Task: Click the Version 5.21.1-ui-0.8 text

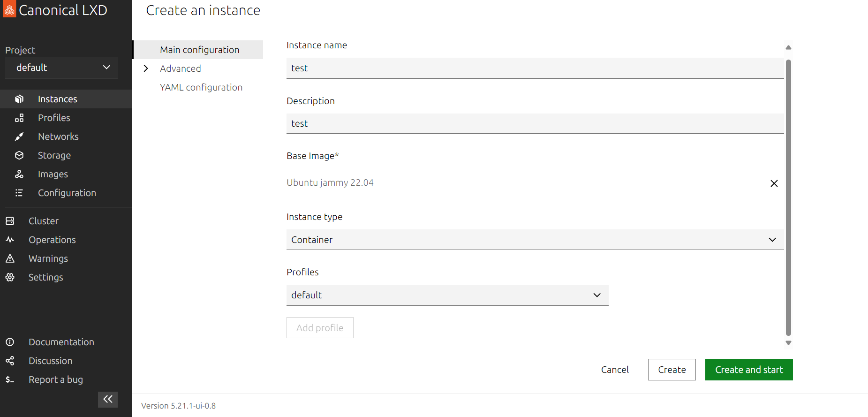Action: 179,406
